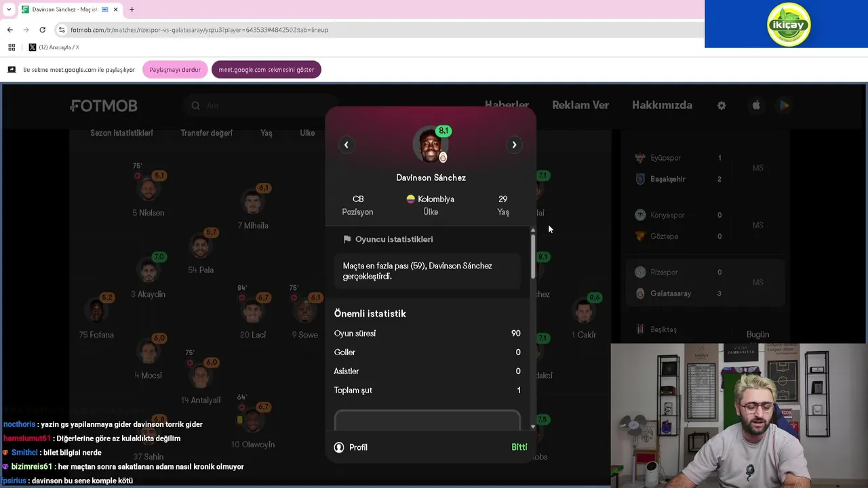Open a new browser tab
Image resolution: width=868 pixels, height=488 pixels.
click(x=132, y=9)
